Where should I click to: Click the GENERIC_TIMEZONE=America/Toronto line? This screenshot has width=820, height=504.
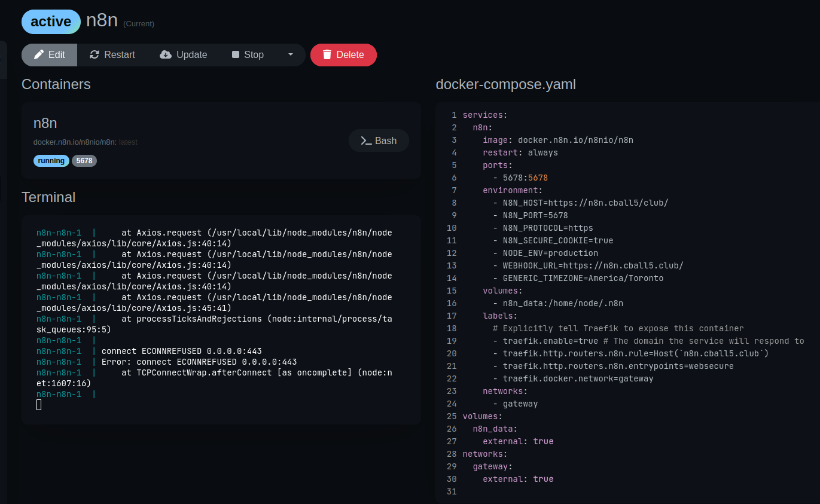pos(578,278)
